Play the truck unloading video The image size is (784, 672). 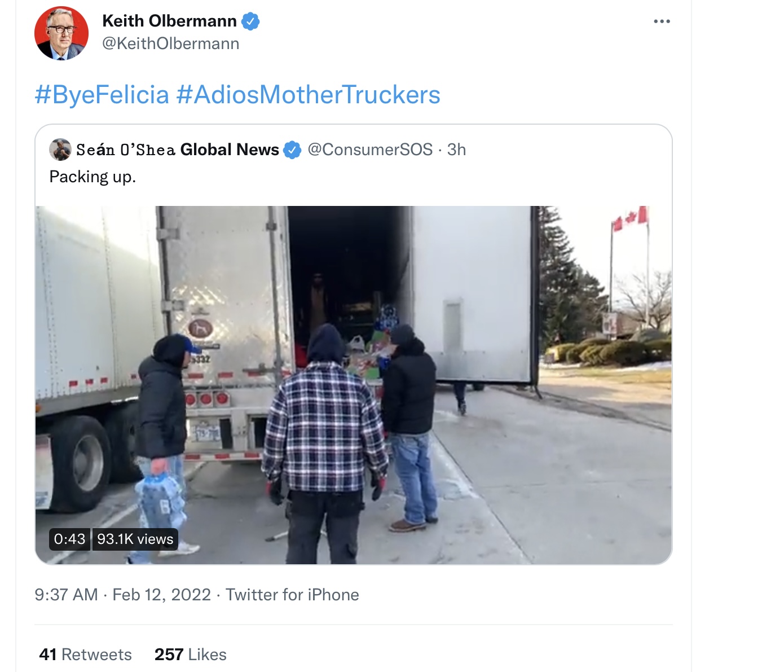[x=354, y=385]
